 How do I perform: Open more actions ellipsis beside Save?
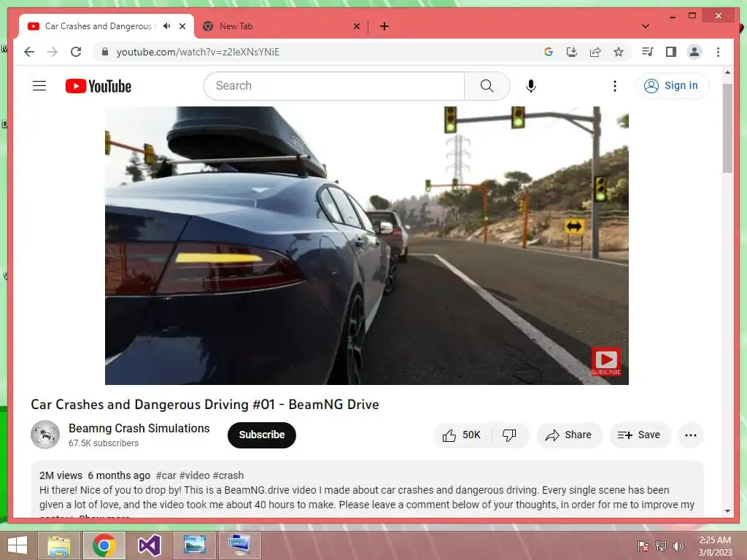pyautogui.click(x=690, y=435)
